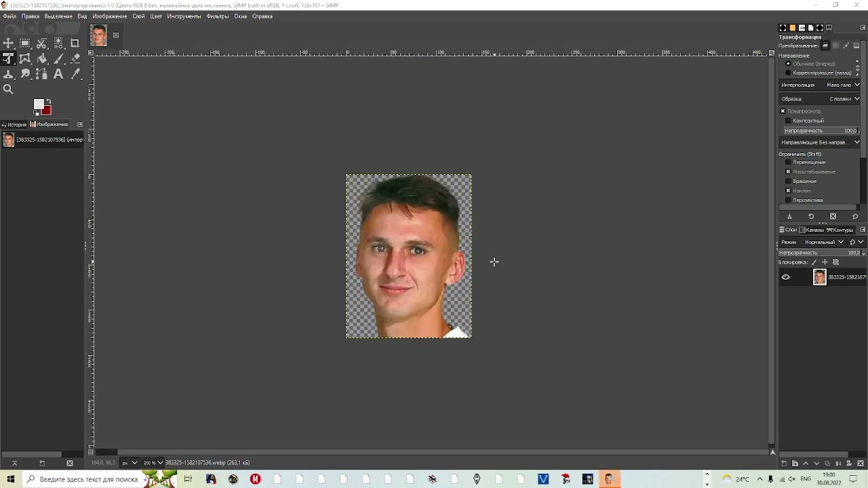Select the Color Picker tool
The width and height of the screenshot is (868, 488).
click(75, 74)
